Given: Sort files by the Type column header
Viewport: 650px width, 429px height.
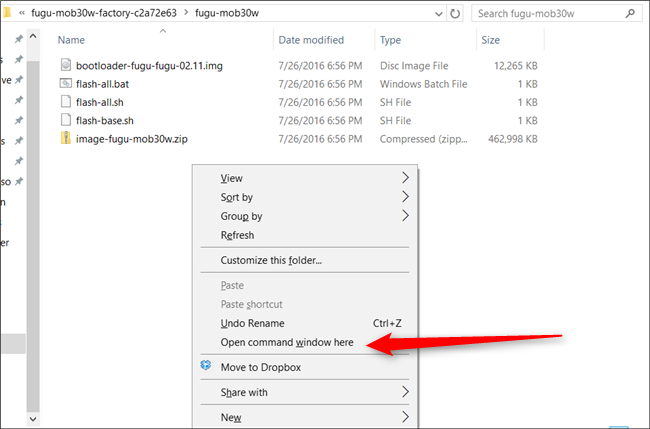Looking at the screenshot, I should click(x=390, y=40).
